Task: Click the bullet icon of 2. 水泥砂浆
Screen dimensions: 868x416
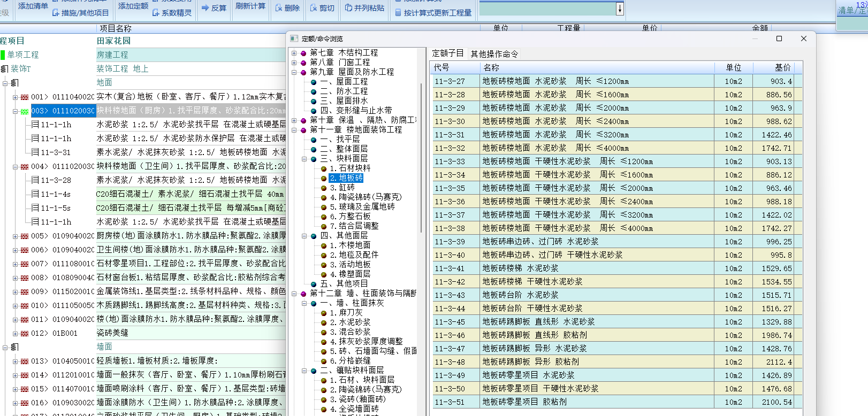Action: [x=324, y=322]
